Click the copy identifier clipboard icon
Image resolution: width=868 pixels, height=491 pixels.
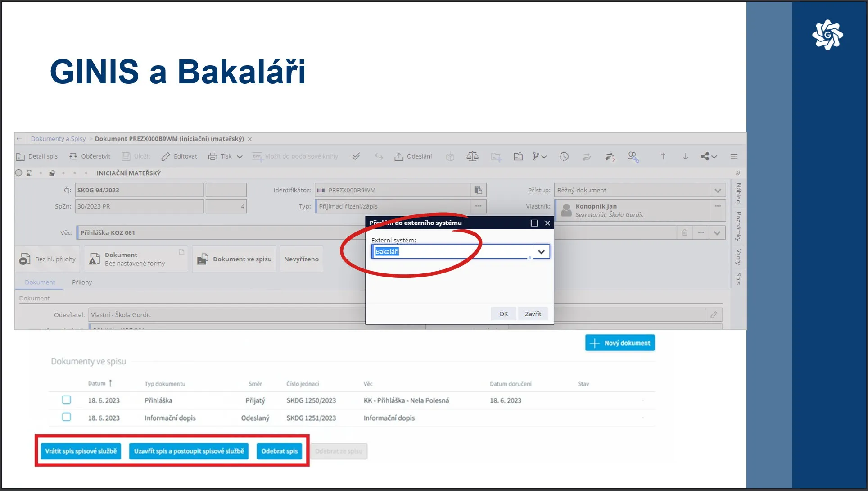click(x=478, y=190)
